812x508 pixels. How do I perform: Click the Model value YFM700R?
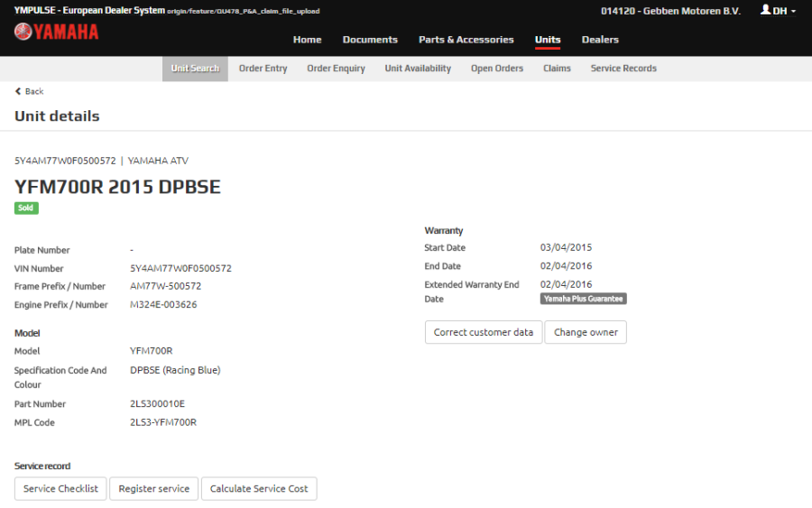tap(152, 351)
